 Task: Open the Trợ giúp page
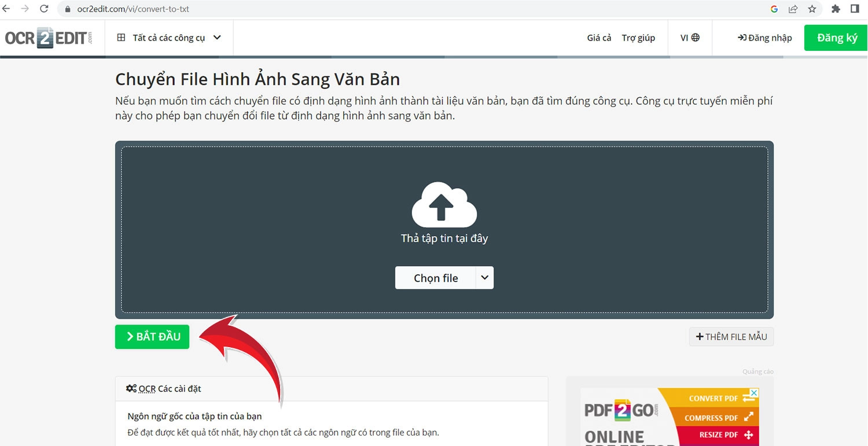(638, 38)
